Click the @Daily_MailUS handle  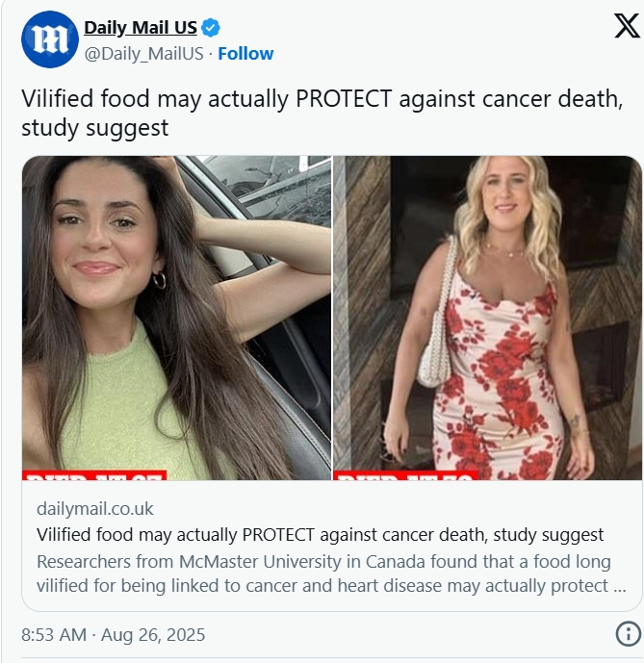(143, 54)
